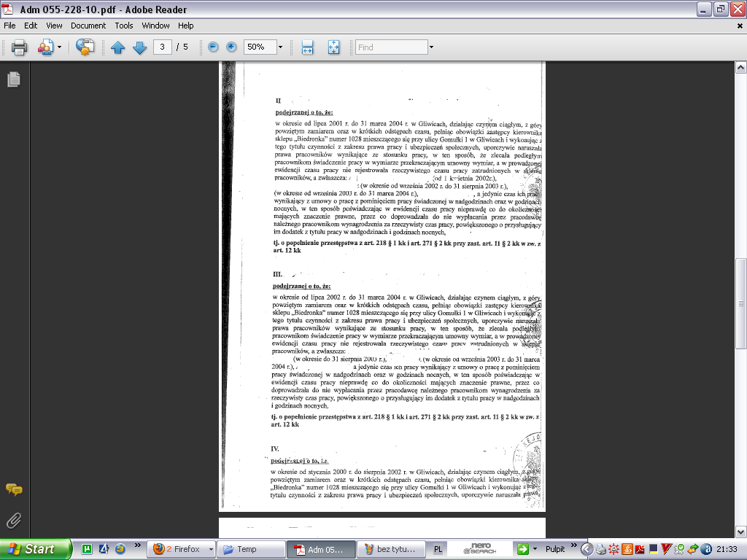
Task: Open the Comments panel in sidebar
Action: point(13,490)
